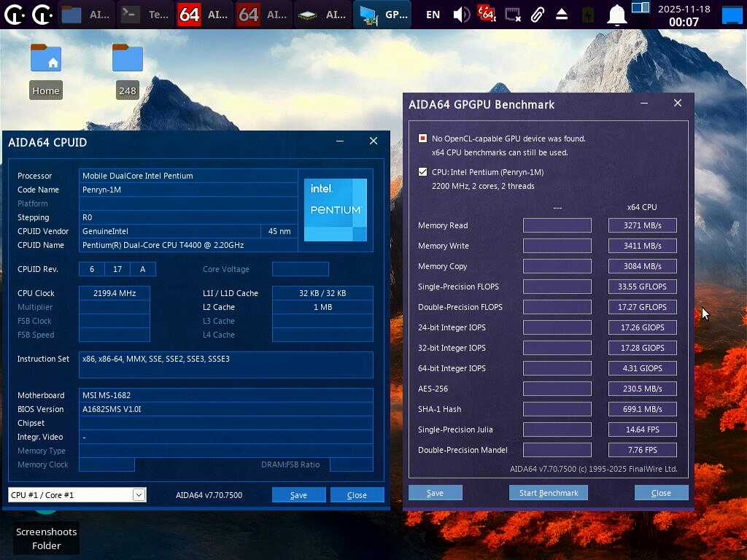Screen dimensions: 747x560
Task: Switch to the GPGPU Benchmark taskbar entry
Action: [382, 15]
